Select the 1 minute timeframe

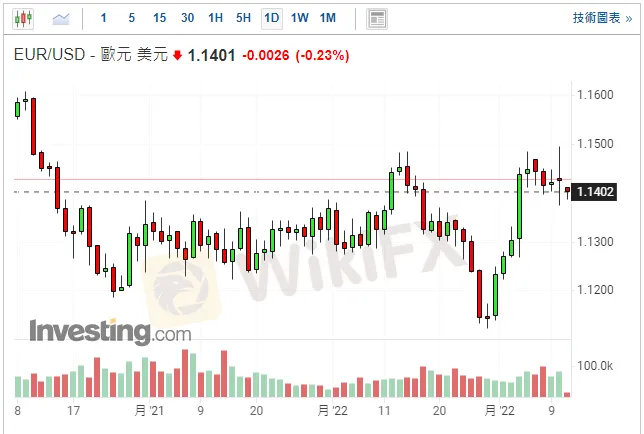pyautogui.click(x=105, y=18)
